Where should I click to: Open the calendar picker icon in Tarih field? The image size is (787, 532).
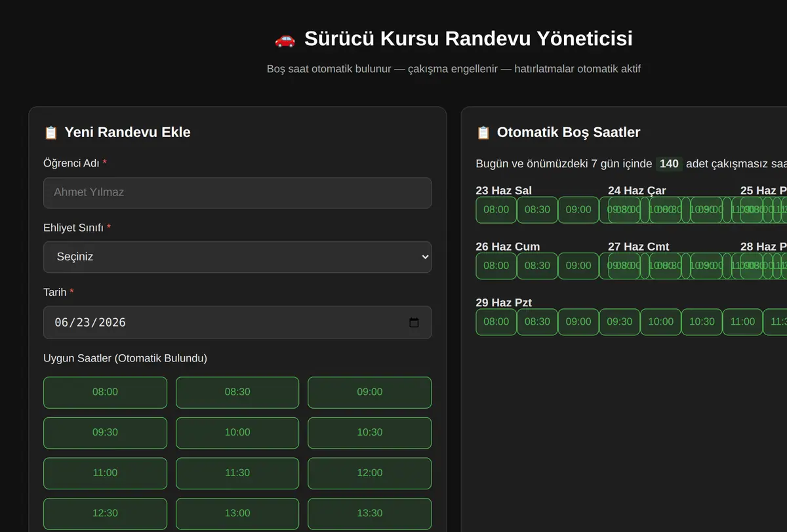coord(414,323)
